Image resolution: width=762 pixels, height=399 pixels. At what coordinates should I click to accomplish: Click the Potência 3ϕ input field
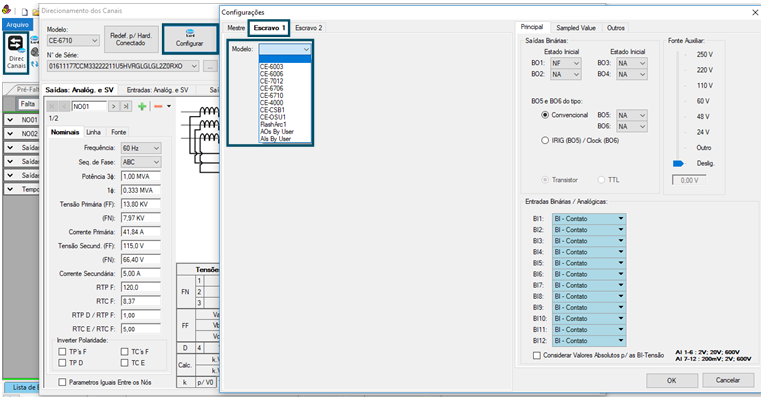(141, 176)
